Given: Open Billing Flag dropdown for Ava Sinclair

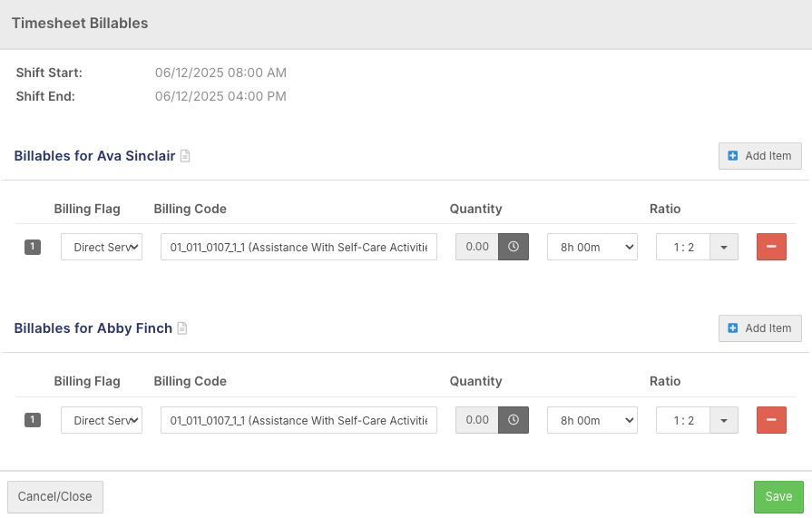Looking at the screenshot, I should pyautogui.click(x=102, y=247).
